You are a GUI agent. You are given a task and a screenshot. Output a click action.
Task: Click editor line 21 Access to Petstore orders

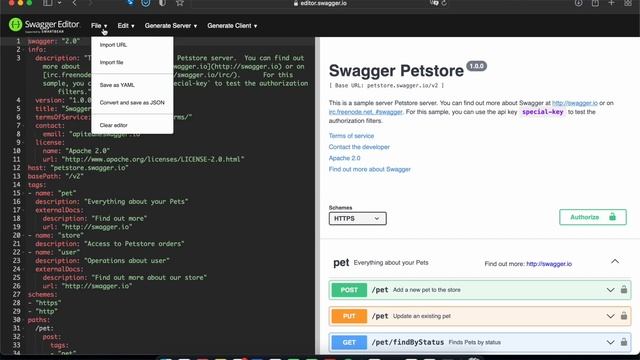[x=109, y=244]
